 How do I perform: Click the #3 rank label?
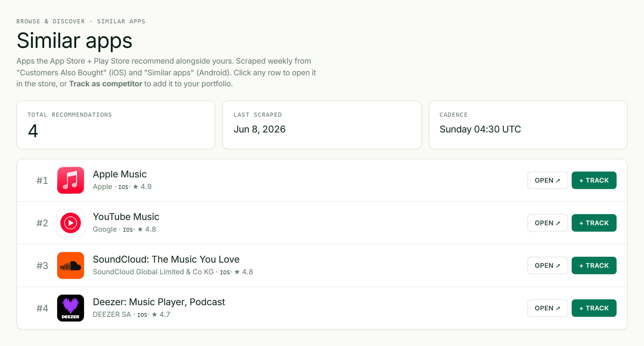point(42,266)
